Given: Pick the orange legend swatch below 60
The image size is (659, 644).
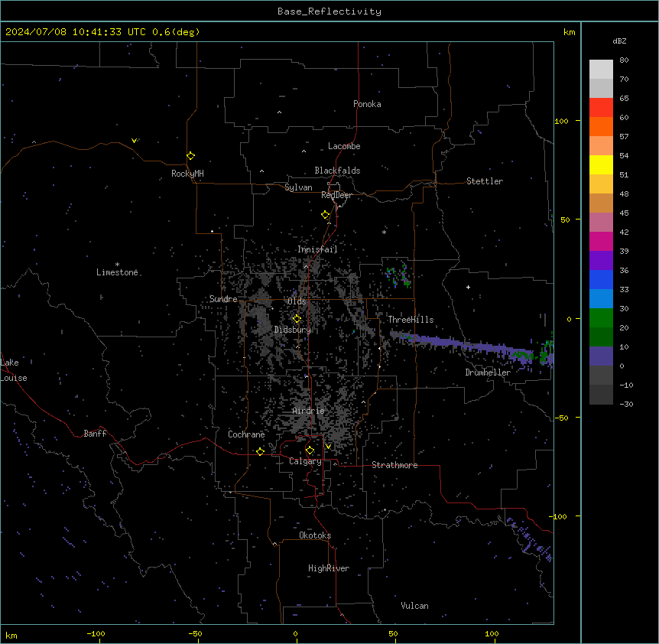Looking at the screenshot, I should click(601, 126).
